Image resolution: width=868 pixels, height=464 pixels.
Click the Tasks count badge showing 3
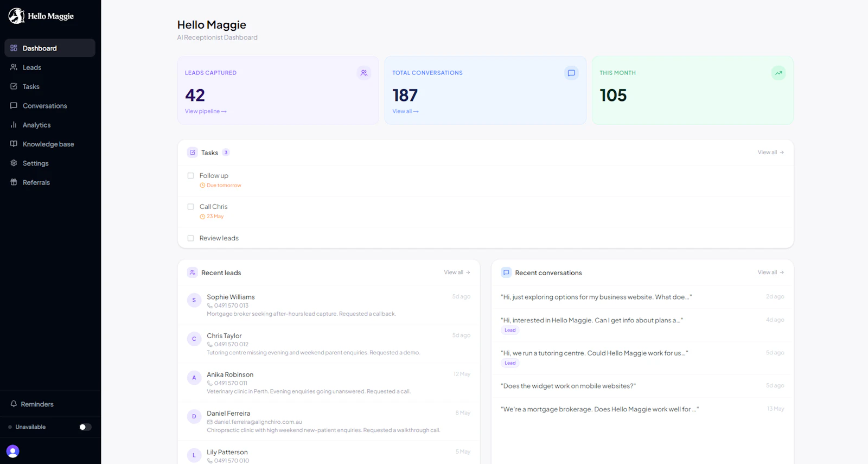(226, 152)
